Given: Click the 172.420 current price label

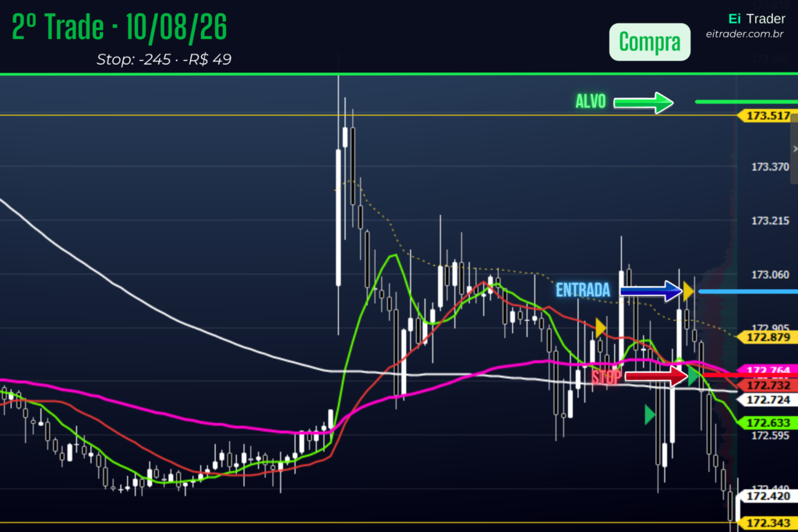Looking at the screenshot, I should point(767,496).
